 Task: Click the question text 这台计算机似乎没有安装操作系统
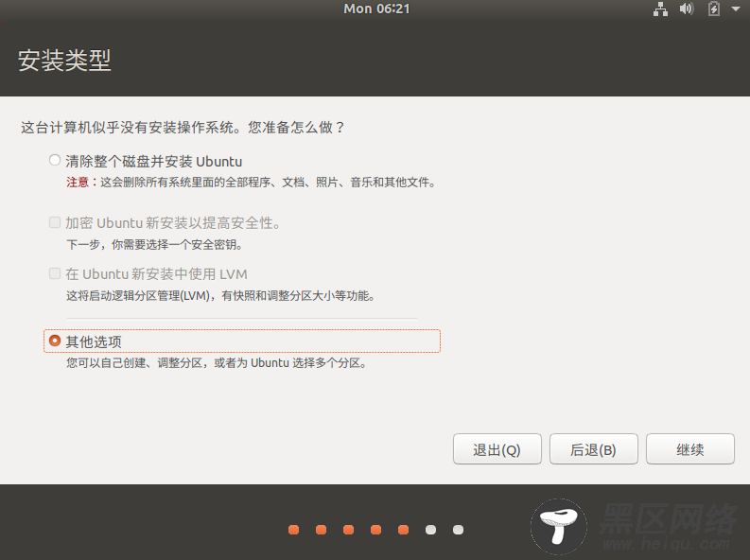[x=183, y=127]
